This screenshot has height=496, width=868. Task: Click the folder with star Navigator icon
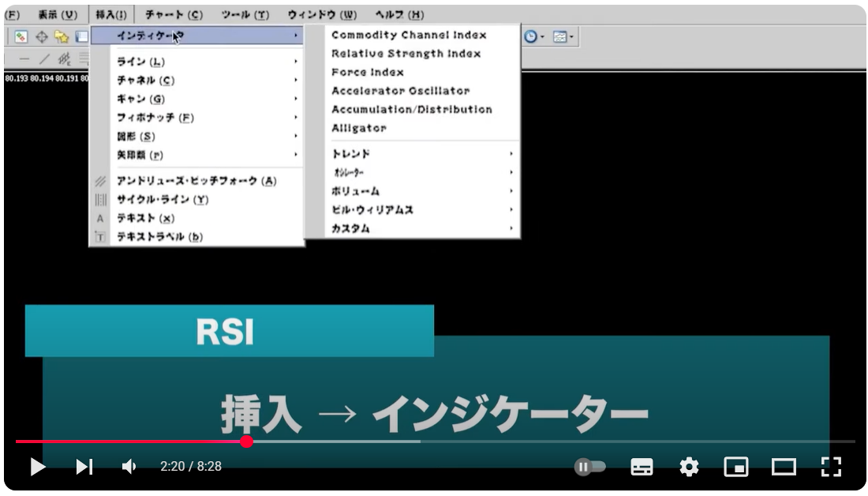pos(62,37)
